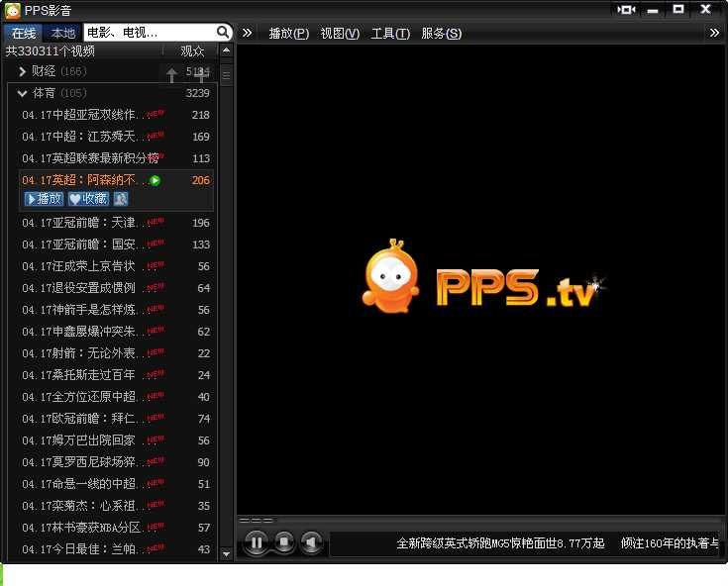
Task: Click the search magnifier icon
Action: coord(223,33)
